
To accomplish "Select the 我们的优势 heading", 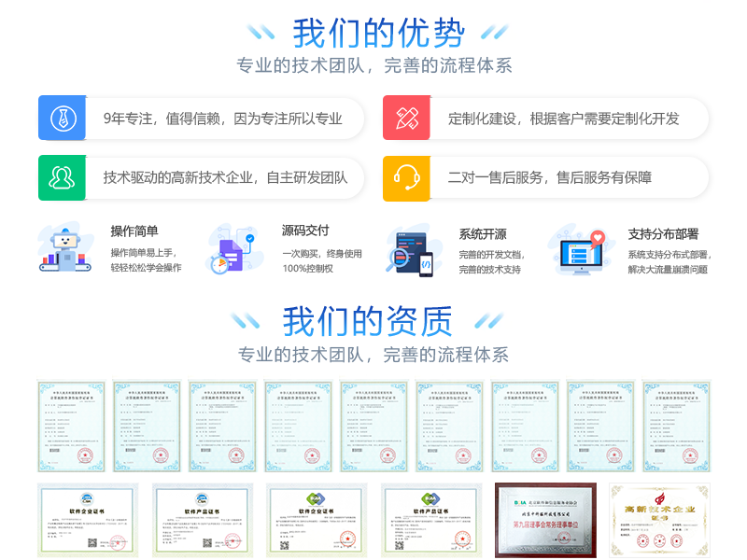I will pos(378,34).
